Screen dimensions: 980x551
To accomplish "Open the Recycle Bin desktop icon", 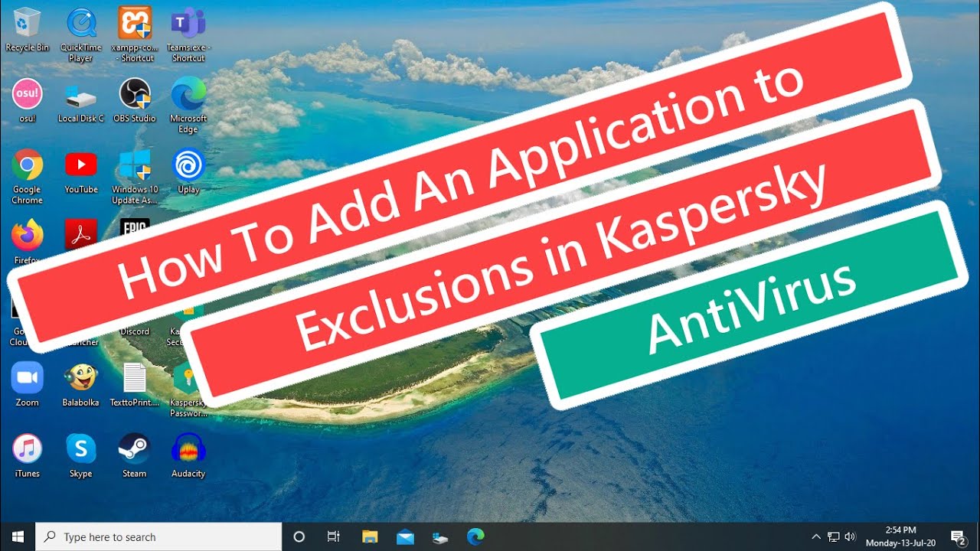I will click(x=27, y=30).
